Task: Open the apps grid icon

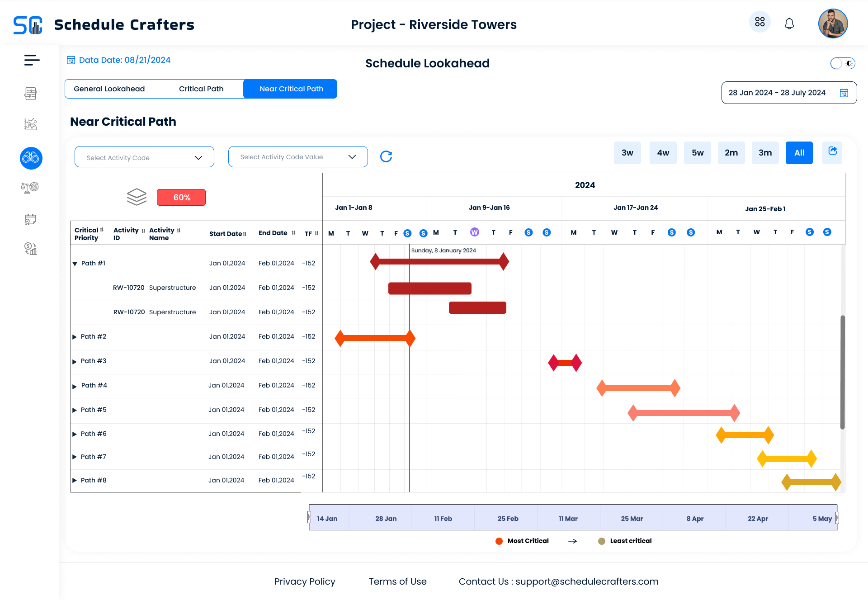Action: point(759,22)
